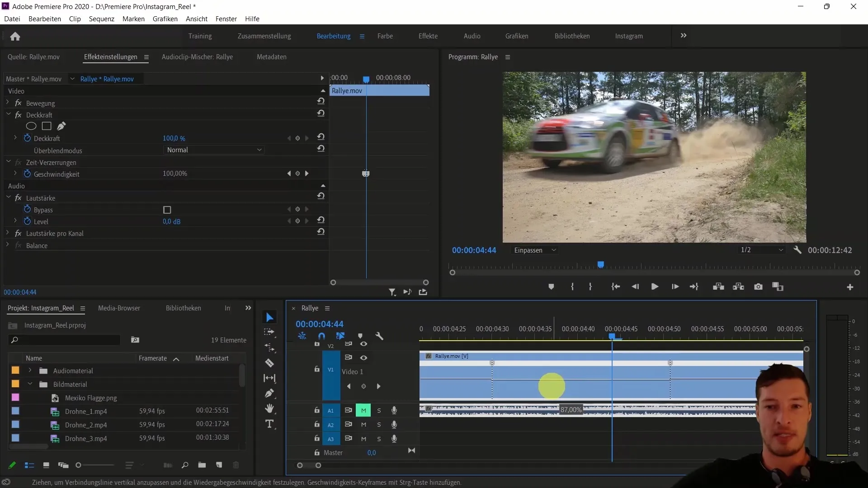Open the Fenster menu

point(226,19)
